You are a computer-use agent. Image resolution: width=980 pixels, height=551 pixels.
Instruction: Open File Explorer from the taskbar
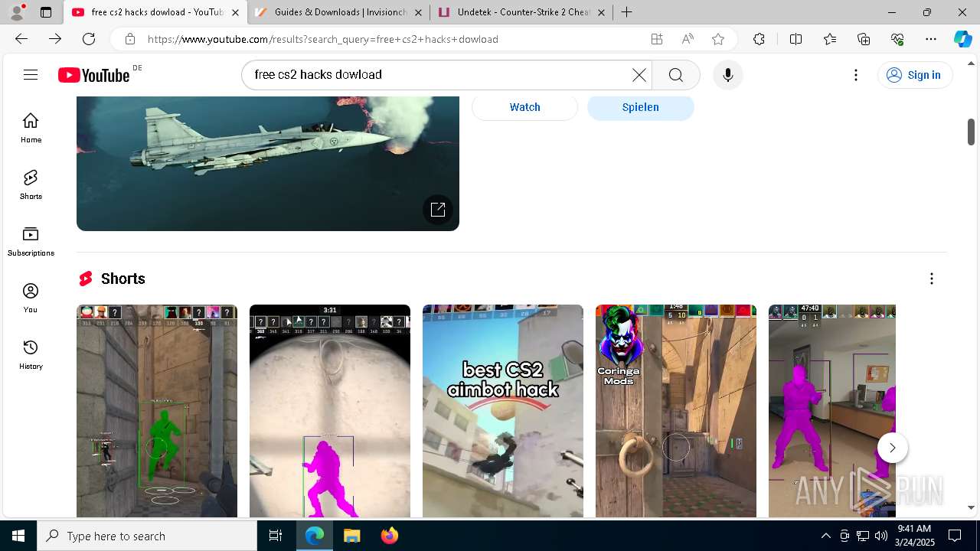(351, 536)
